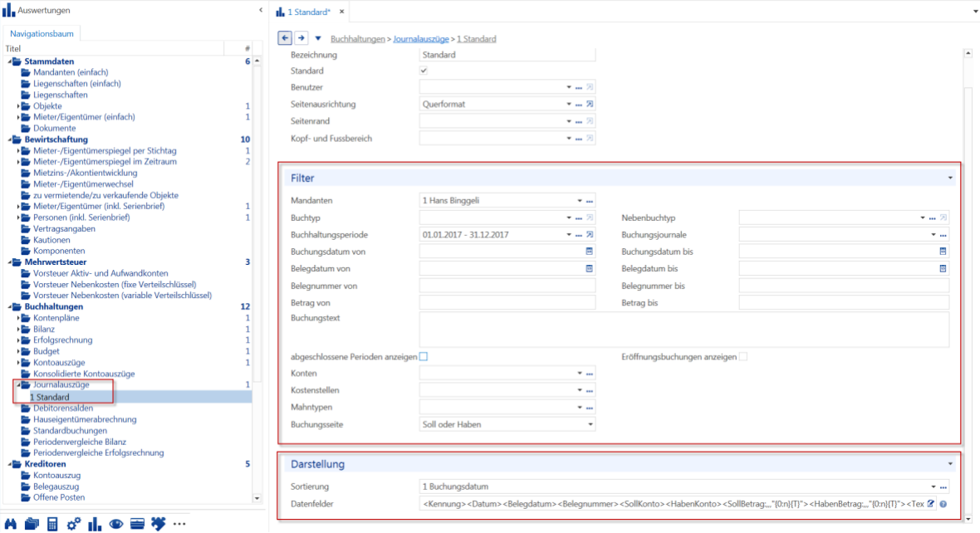This screenshot has width=980, height=533.
Task: Collapse the Auswertungen side panel
Action: [x=261, y=10]
